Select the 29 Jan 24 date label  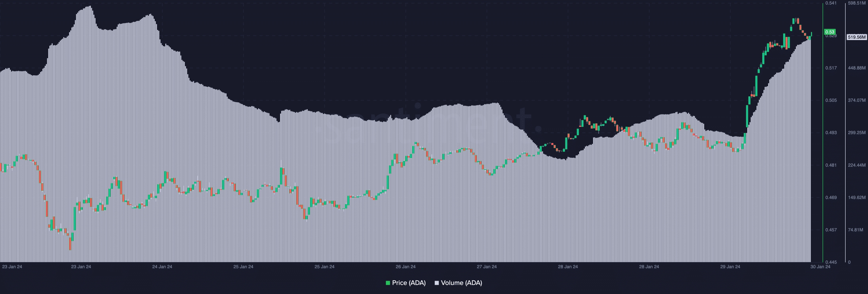pyautogui.click(x=730, y=267)
